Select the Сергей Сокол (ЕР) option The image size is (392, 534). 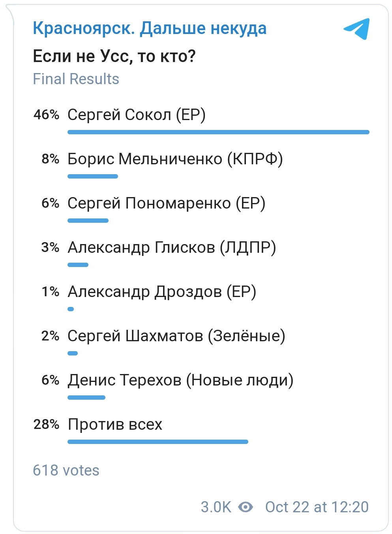click(136, 115)
